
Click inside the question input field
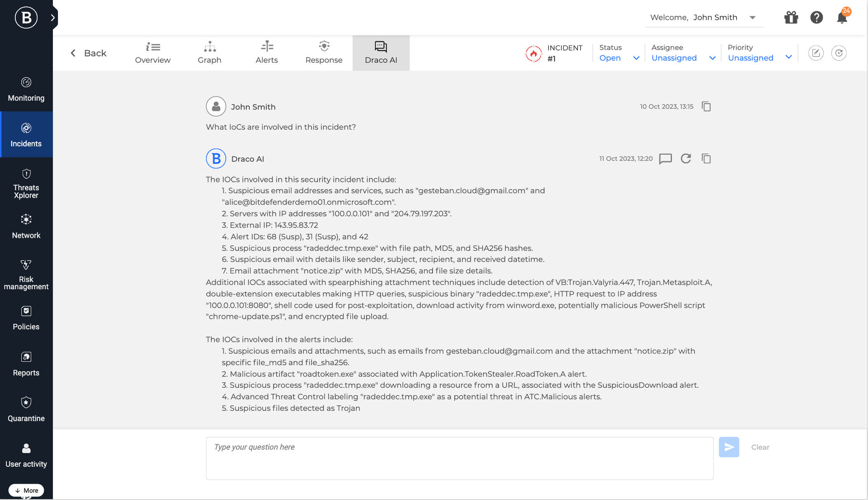pos(458,458)
